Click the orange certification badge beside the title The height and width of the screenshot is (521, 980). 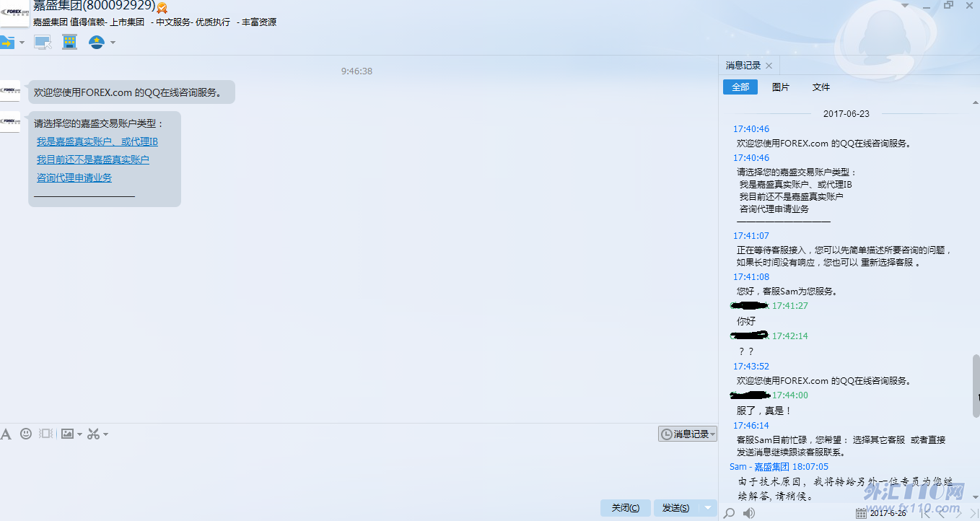(162, 8)
